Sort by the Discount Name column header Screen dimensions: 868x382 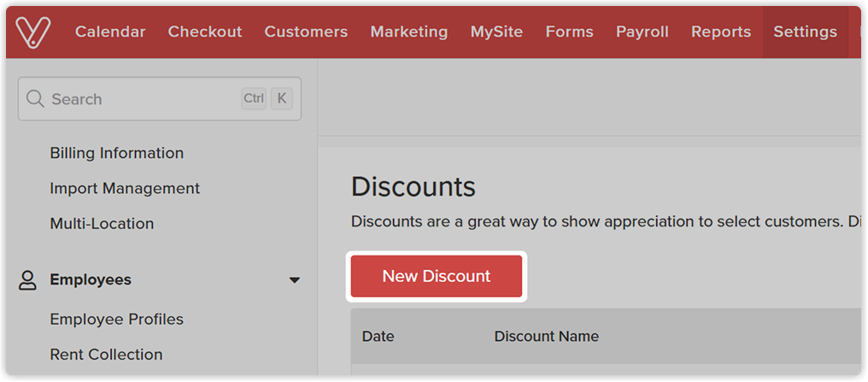(x=547, y=336)
